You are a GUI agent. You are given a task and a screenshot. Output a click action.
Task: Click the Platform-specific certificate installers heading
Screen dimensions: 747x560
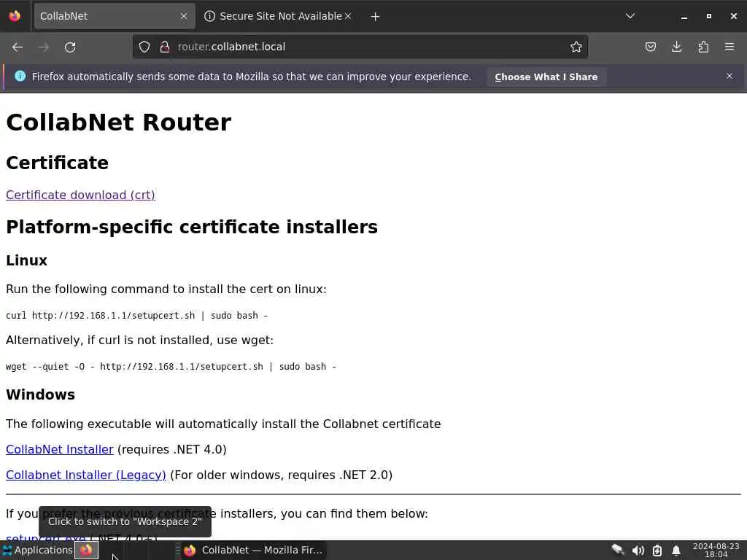pos(192,227)
